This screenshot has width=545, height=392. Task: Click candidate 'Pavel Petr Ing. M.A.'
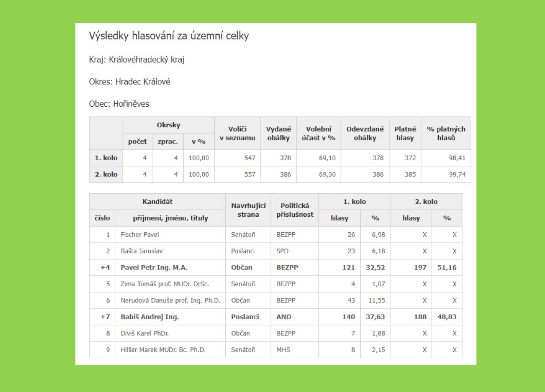[154, 267]
